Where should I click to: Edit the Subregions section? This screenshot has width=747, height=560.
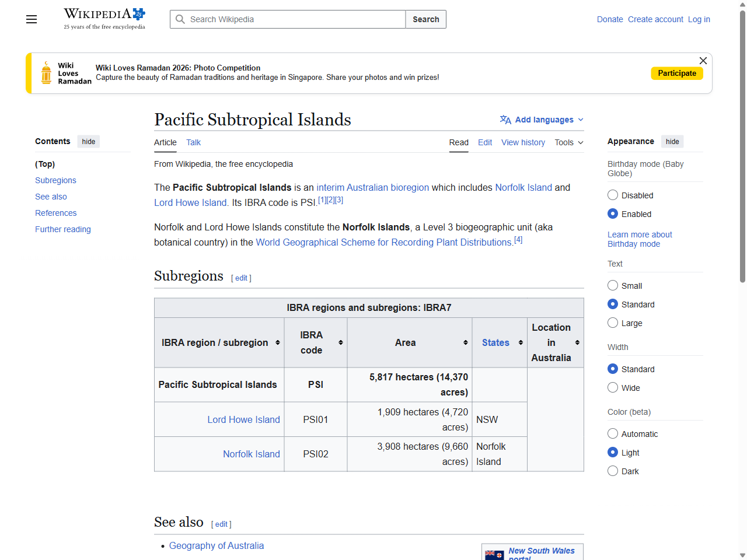[242, 278]
